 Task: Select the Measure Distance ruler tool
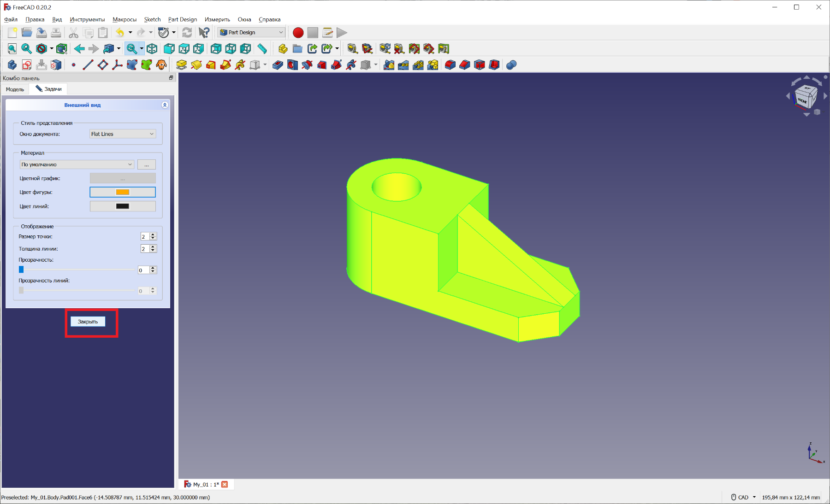(x=262, y=49)
